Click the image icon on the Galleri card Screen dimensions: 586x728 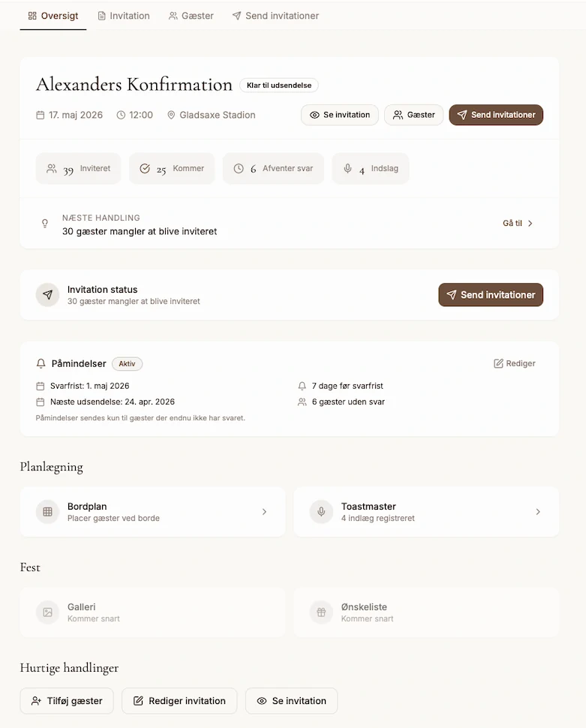coord(47,612)
